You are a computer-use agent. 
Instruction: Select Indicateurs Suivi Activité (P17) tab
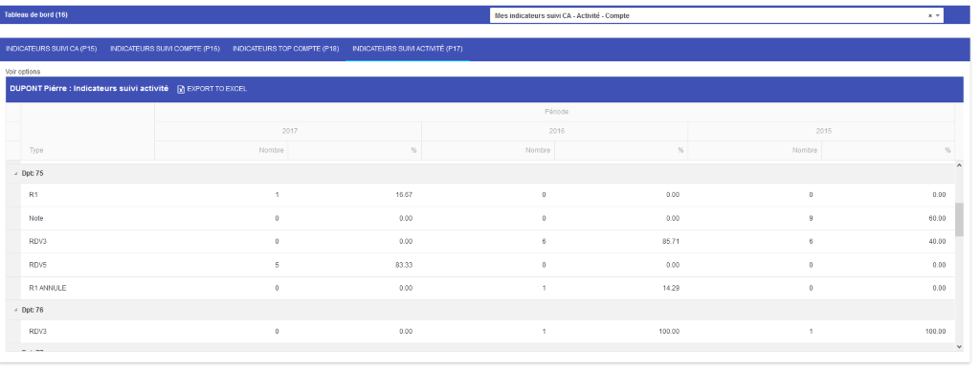[408, 48]
